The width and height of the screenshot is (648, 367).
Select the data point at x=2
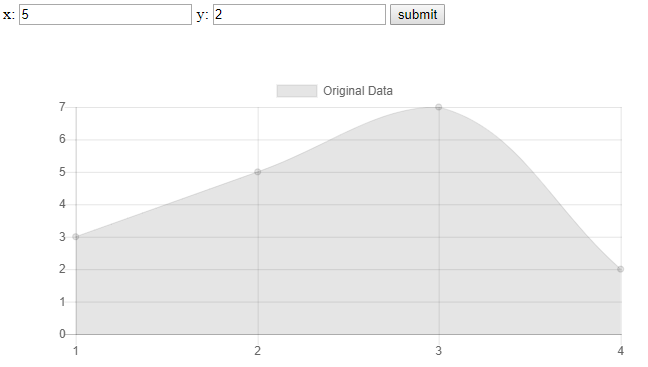click(257, 172)
